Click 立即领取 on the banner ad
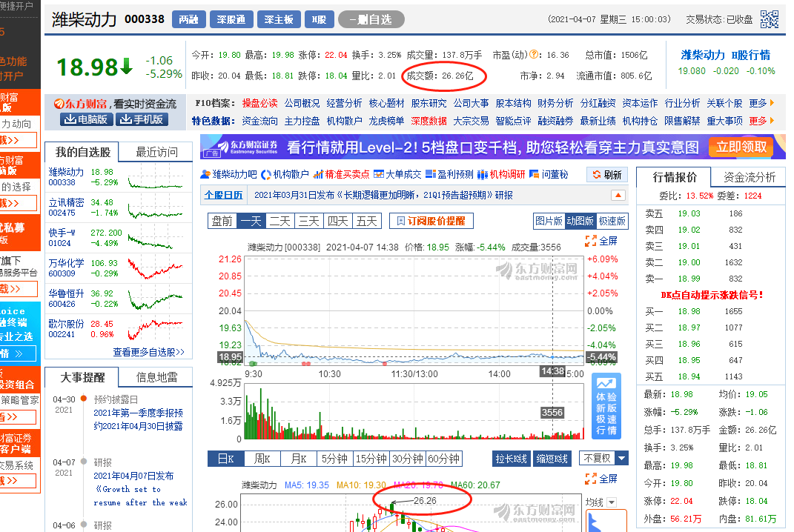Screen dimensions: 794x532 741,147
